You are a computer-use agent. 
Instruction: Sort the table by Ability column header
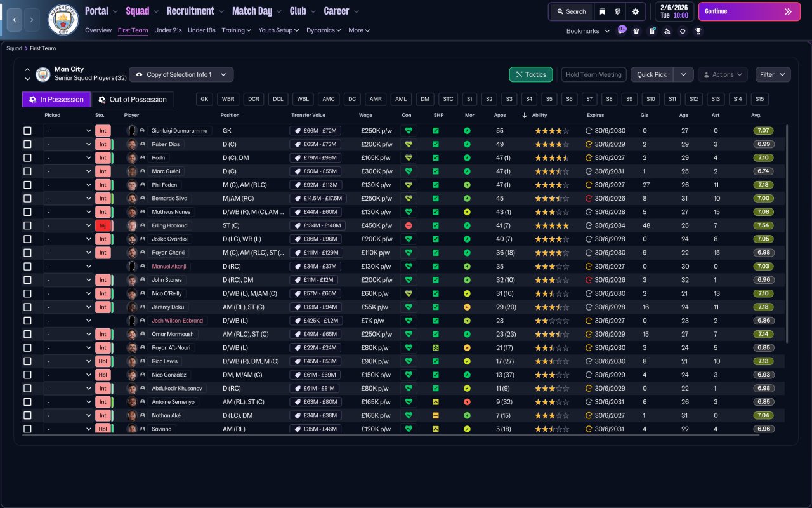[539, 116]
